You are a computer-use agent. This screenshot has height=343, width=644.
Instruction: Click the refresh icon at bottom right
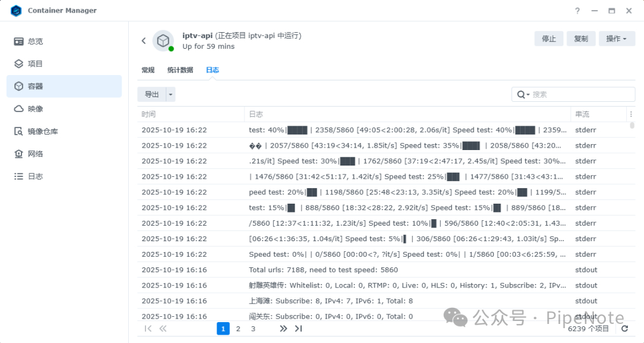(x=624, y=329)
